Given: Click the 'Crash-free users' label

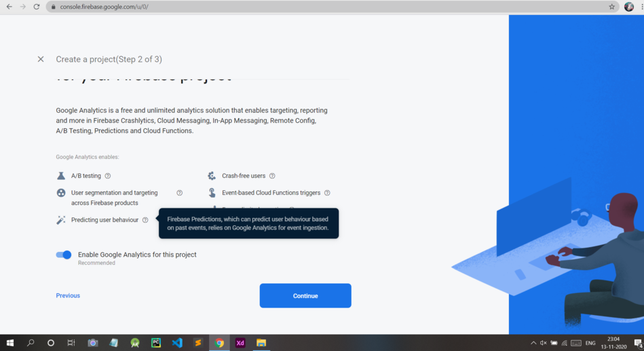Looking at the screenshot, I should point(244,176).
